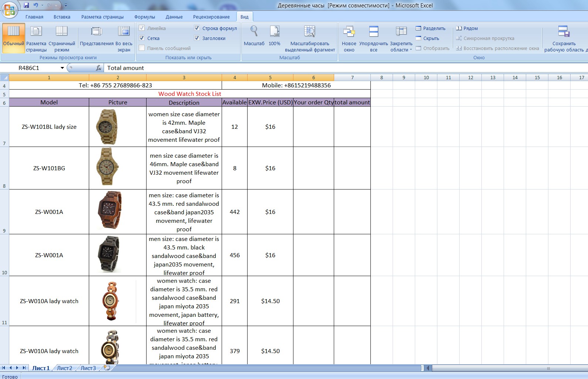Screen dimensions: 588x379
Task: Save the workspace (Сохранить рабочую область)
Action: pos(564,38)
